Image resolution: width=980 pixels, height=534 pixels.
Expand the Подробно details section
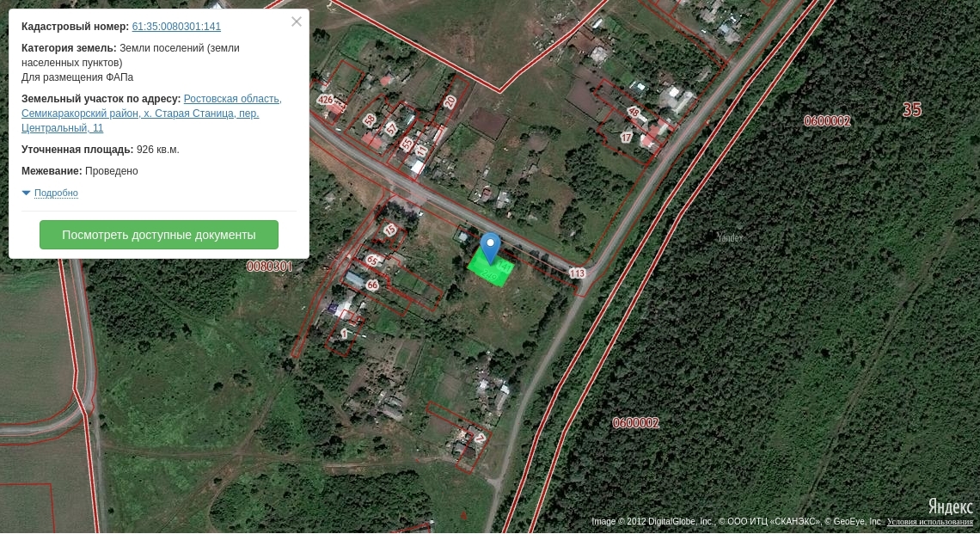pyautogui.click(x=56, y=193)
